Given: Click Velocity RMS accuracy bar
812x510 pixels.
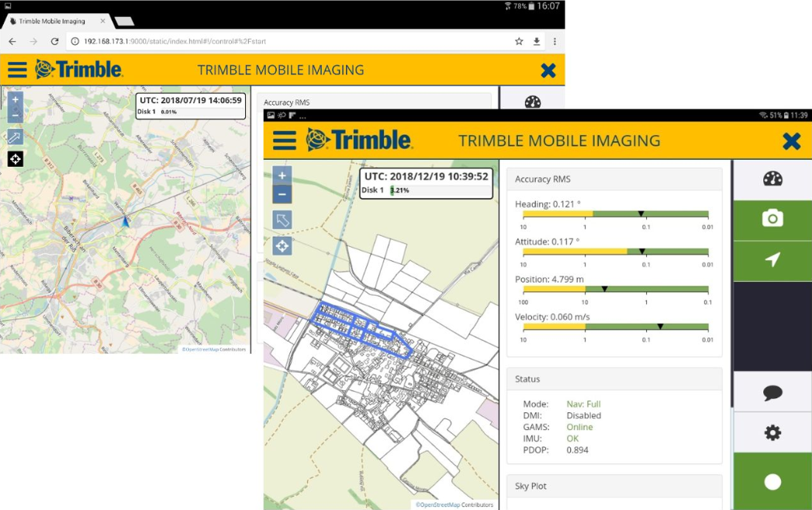Looking at the screenshot, I should coord(615,327).
